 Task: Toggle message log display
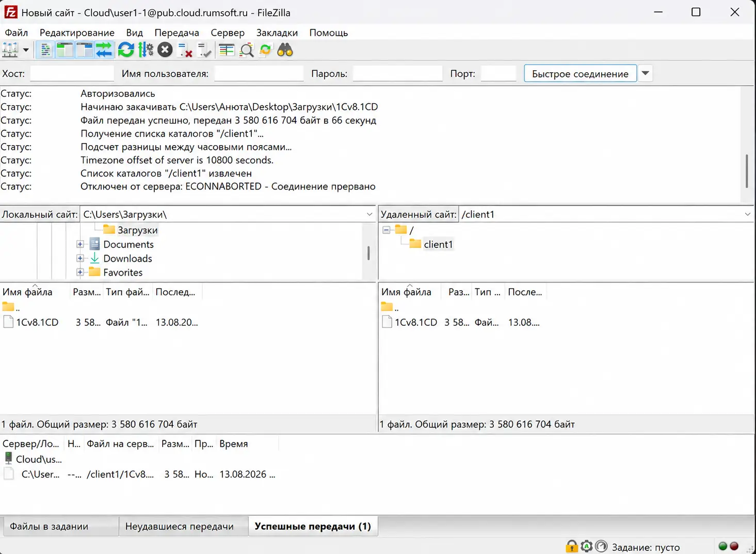[46, 50]
